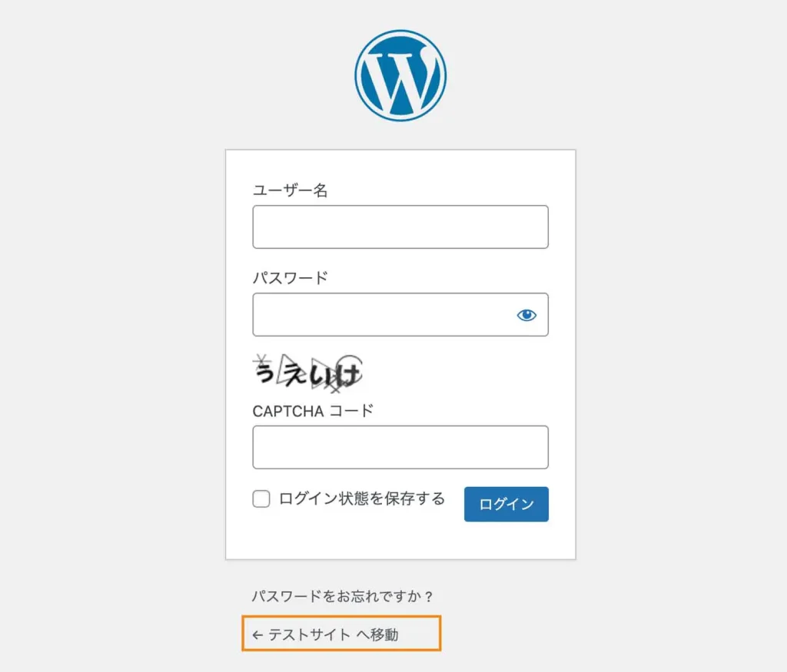This screenshot has width=787, height=672.
Task: Click the ログイン状態を保存する label text
Action: tap(362, 499)
